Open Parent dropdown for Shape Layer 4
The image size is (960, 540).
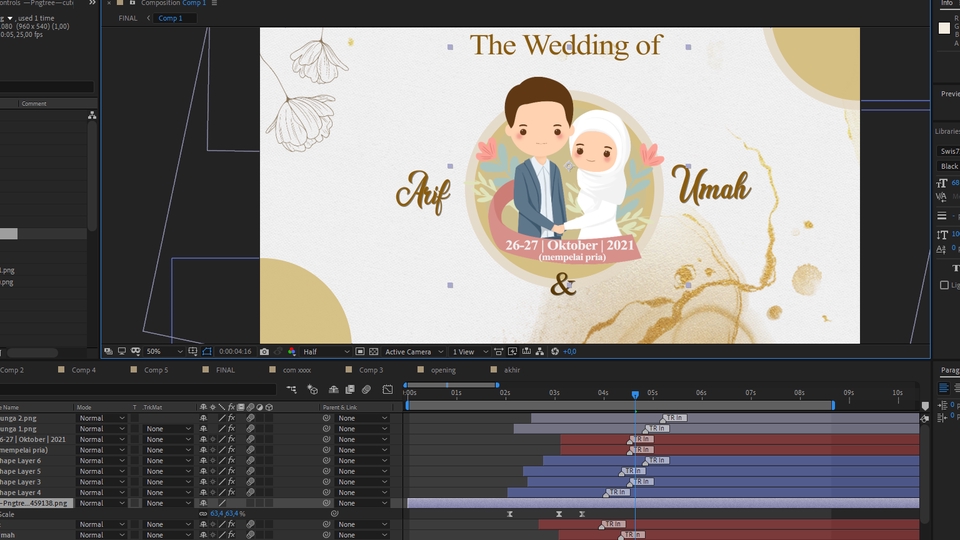point(362,493)
